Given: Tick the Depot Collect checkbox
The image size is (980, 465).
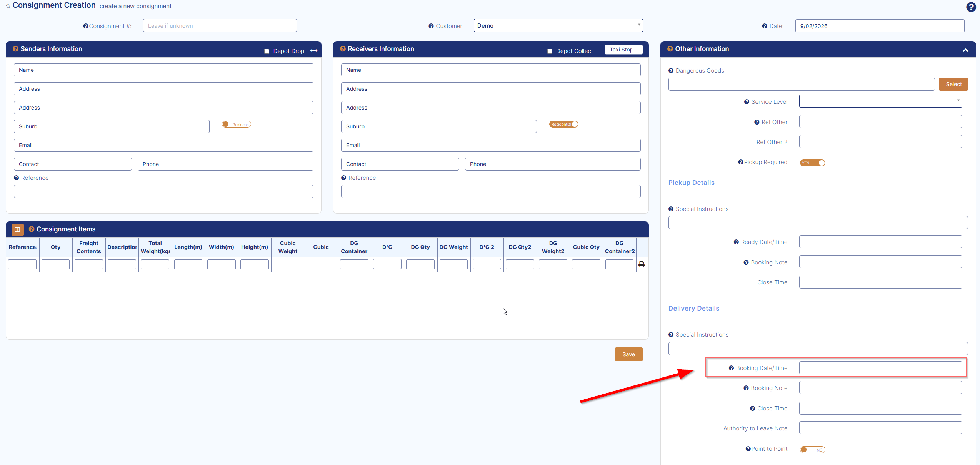Looking at the screenshot, I should [550, 51].
